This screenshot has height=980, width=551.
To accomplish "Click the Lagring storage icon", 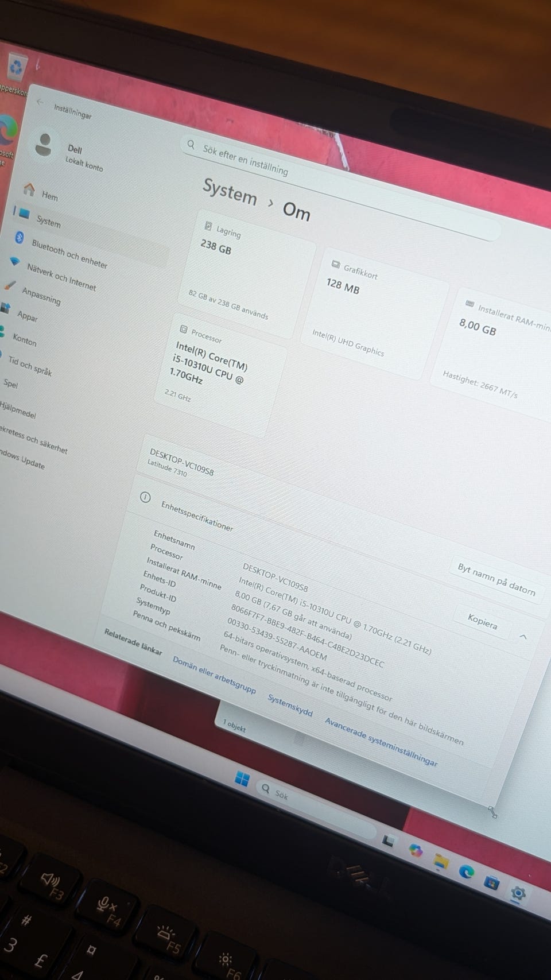I will click(x=208, y=226).
